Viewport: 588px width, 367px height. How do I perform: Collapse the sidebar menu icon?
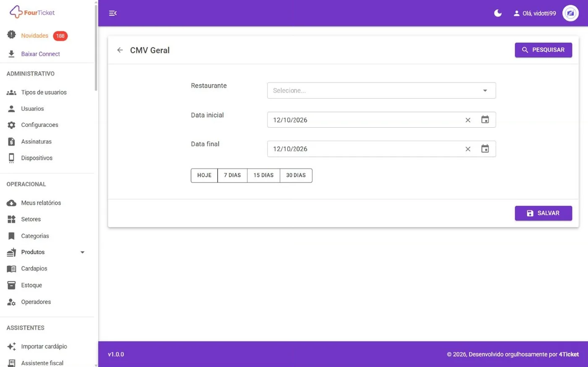coord(113,13)
